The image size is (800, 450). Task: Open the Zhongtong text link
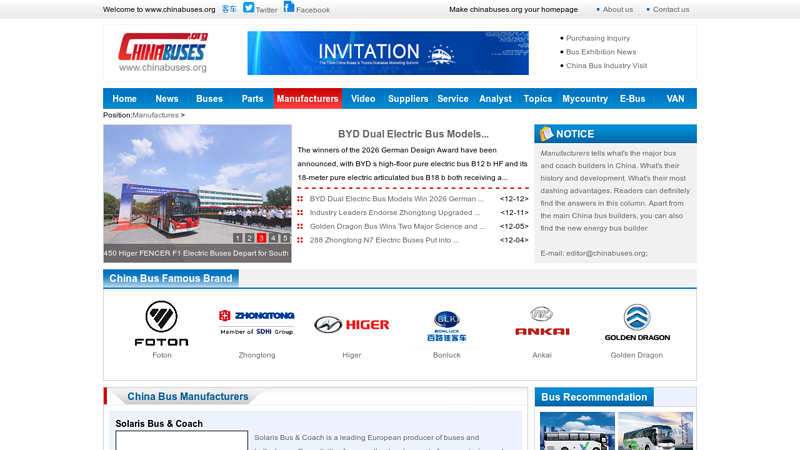tap(257, 355)
